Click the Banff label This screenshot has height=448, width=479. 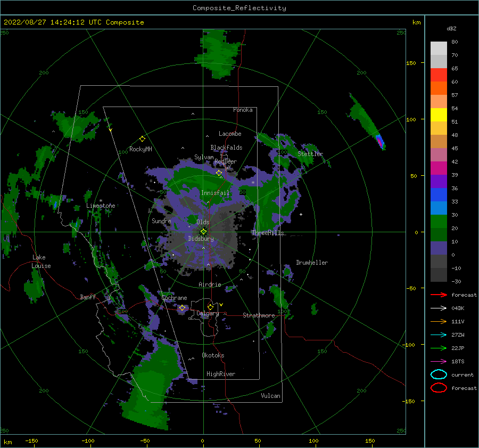coord(88,297)
